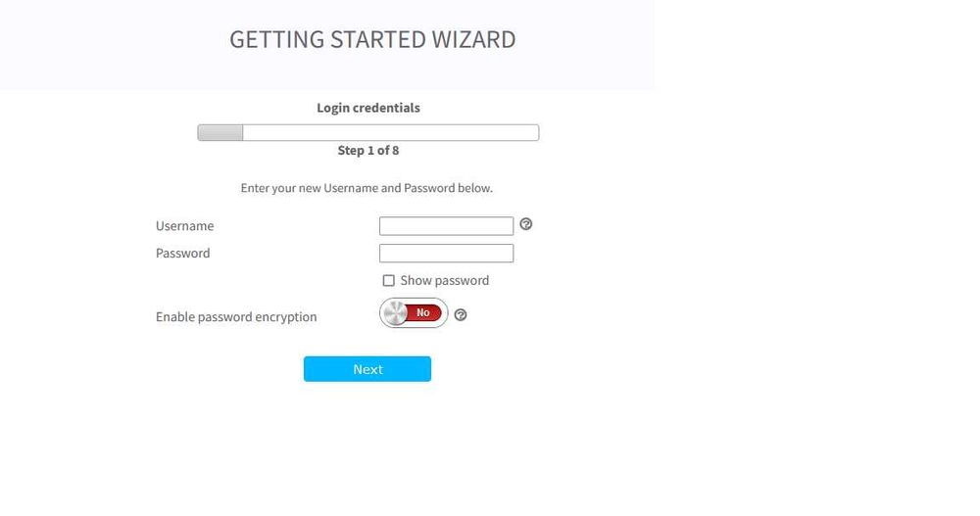Click the Next button
This screenshot has height=516, width=980.
click(367, 368)
